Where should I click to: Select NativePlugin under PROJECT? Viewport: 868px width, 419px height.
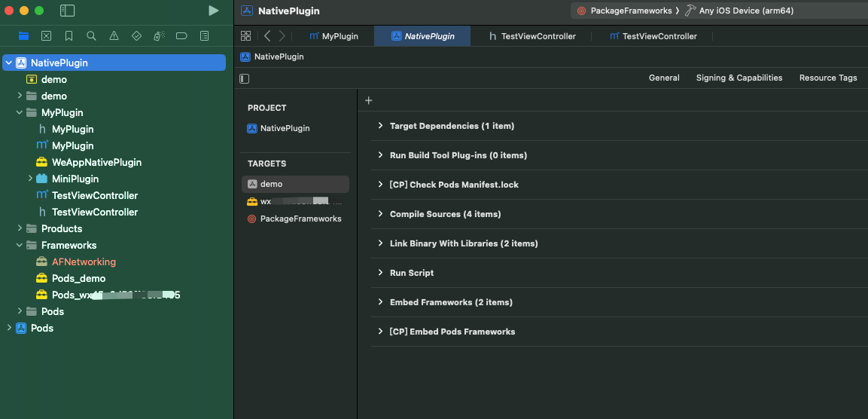(x=286, y=129)
